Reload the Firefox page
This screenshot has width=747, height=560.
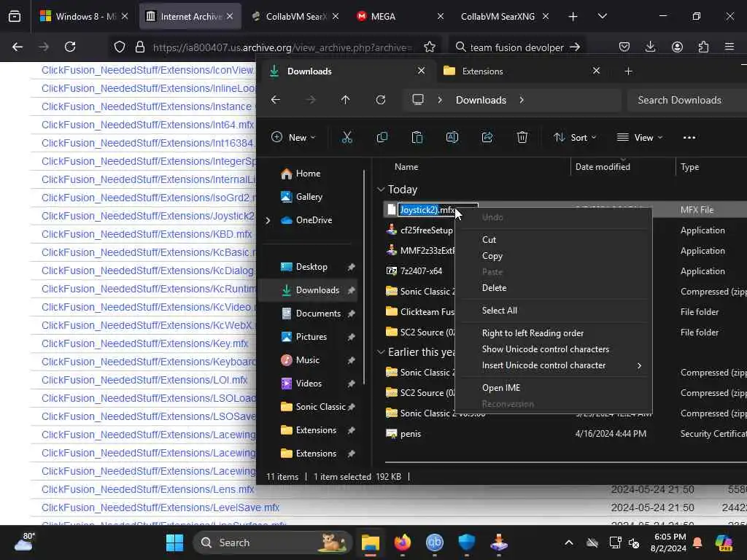70,47
